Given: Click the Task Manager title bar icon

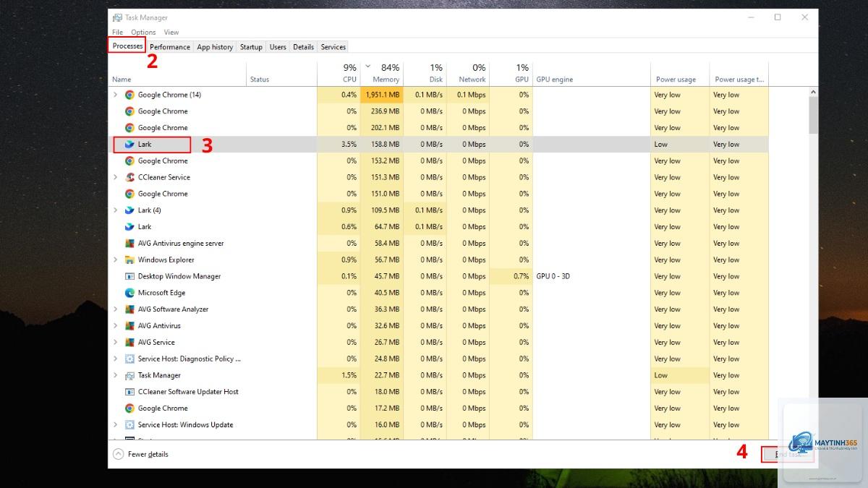Looking at the screenshot, I should point(116,17).
